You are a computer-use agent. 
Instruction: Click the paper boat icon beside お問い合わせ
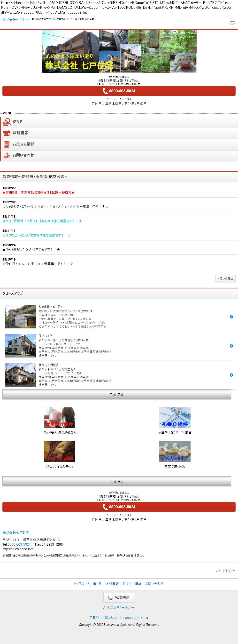coord(7,155)
